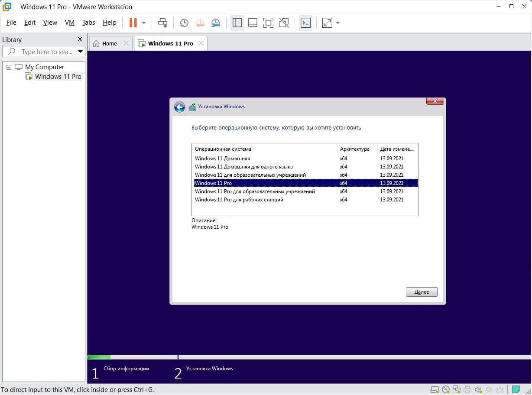Click the Архитектура column header
Viewport: 532px width, 395px height.
357,149
